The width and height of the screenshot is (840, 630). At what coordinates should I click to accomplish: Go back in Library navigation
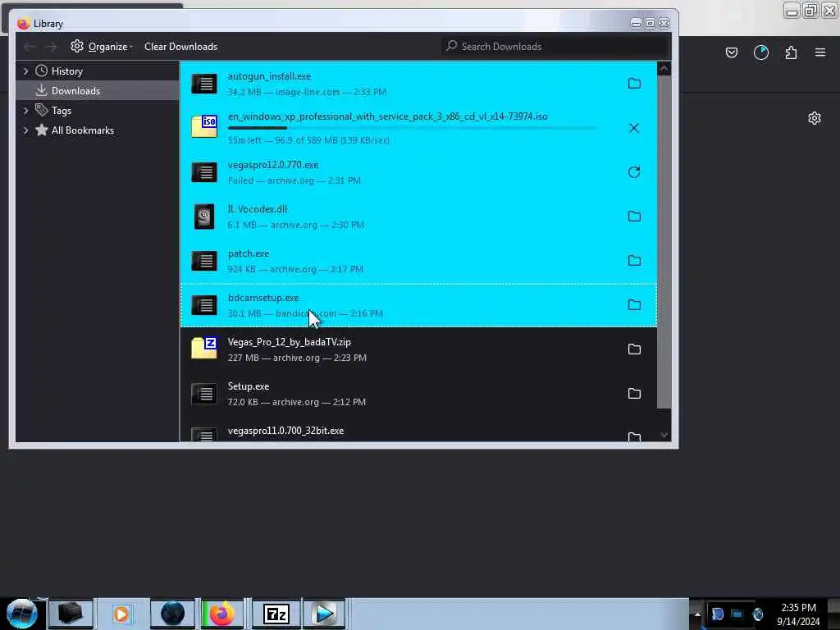click(30, 47)
